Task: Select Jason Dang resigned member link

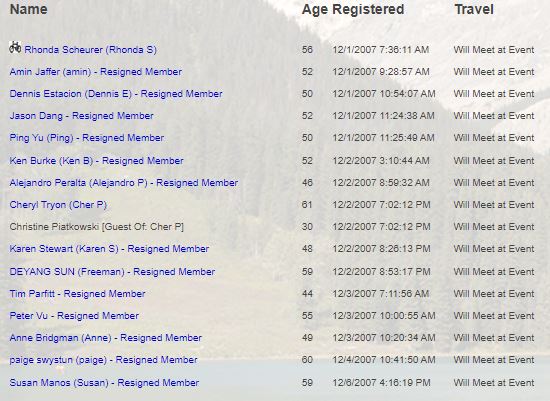Action: tap(81, 116)
